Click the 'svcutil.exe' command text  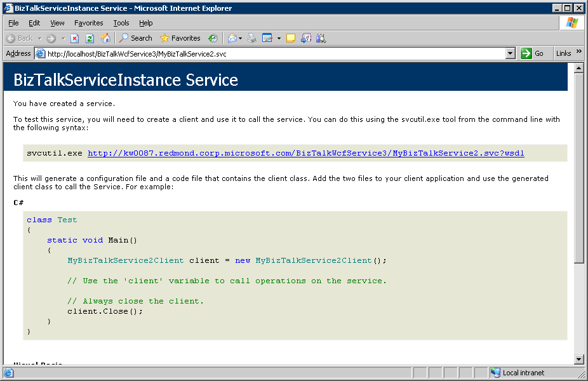coord(55,153)
